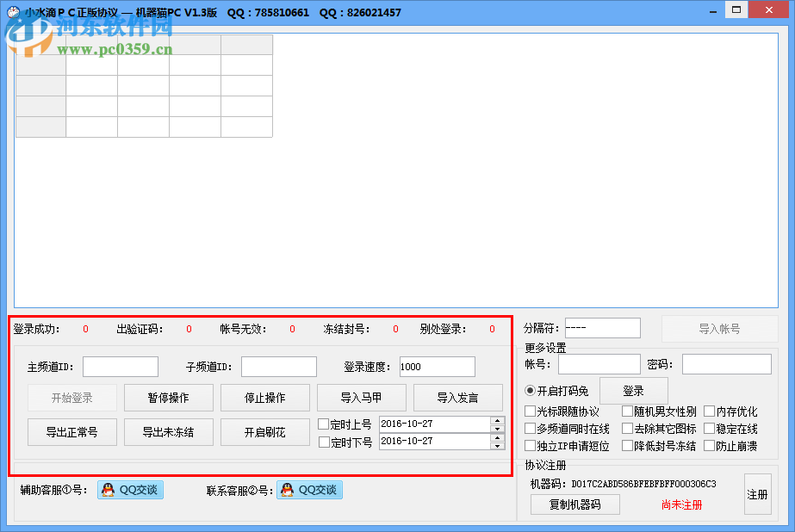The image size is (795, 532).
Task: Click the 停止操作 stop button
Action: pyautogui.click(x=264, y=398)
